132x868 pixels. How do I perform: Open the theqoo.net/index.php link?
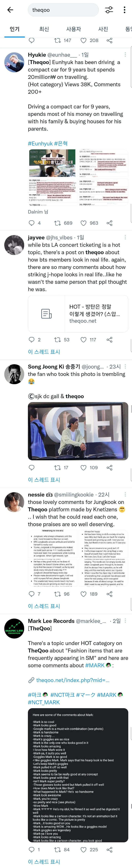pyautogui.click(x=72, y=680)
